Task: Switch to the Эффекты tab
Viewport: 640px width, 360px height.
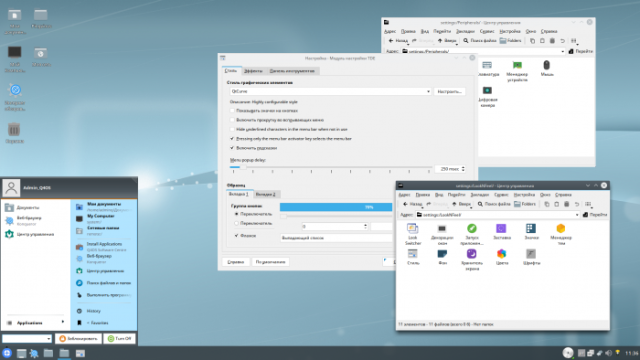Action: (x=253, y=71)
